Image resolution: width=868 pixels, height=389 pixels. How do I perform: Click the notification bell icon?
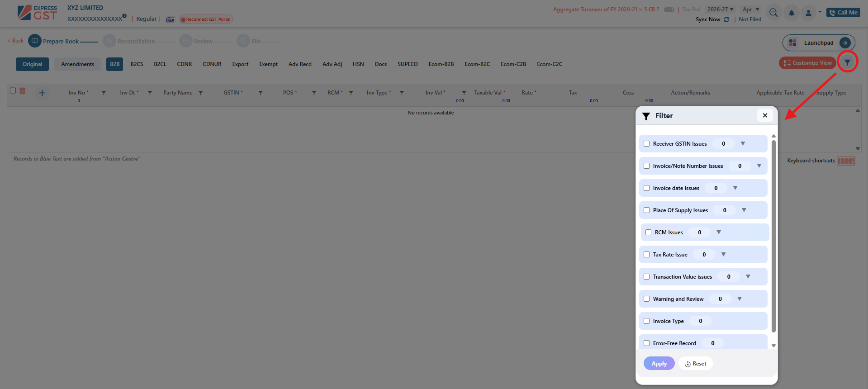[x=791, y=13]
